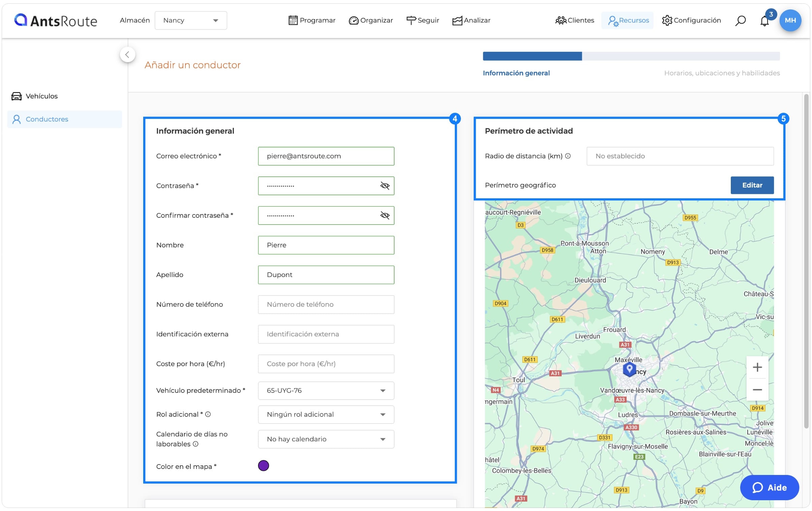Click the Vehículos car icon in sidebar

pos(17,96)
